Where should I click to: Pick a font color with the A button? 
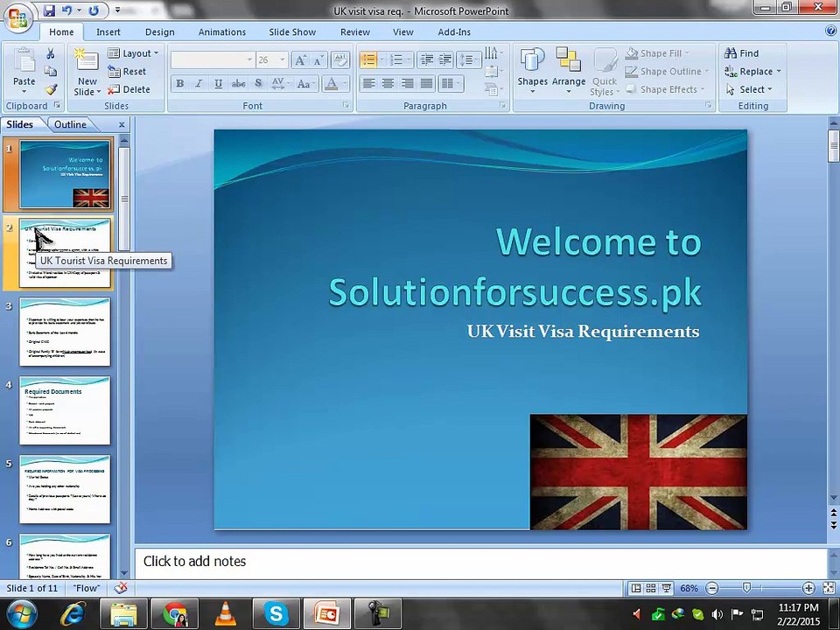pos(332,83)
